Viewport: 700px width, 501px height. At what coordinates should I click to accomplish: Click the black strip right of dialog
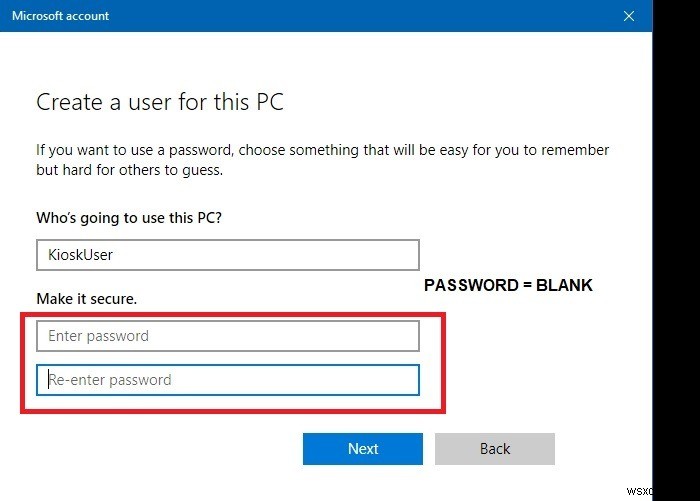click(x=675, y=250)
